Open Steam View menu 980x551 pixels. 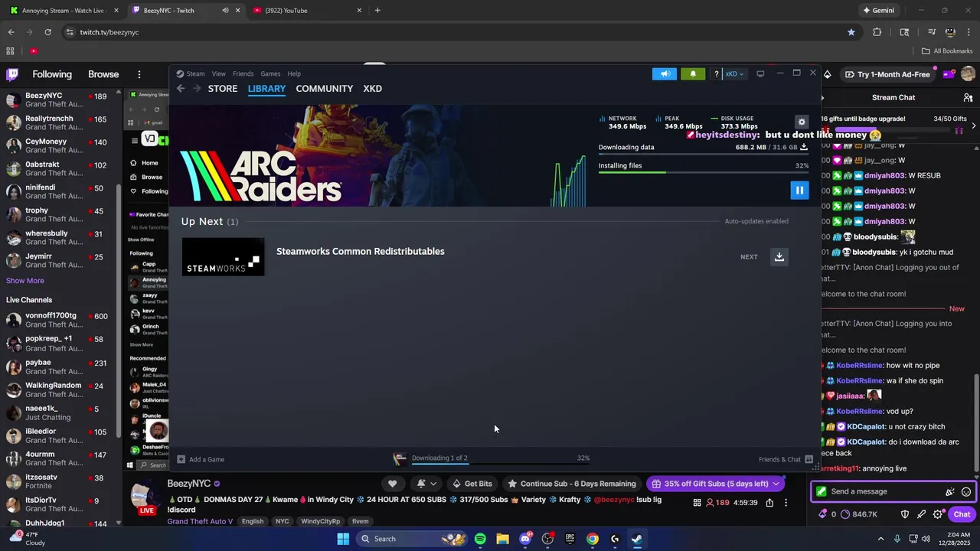pos(219,73)
